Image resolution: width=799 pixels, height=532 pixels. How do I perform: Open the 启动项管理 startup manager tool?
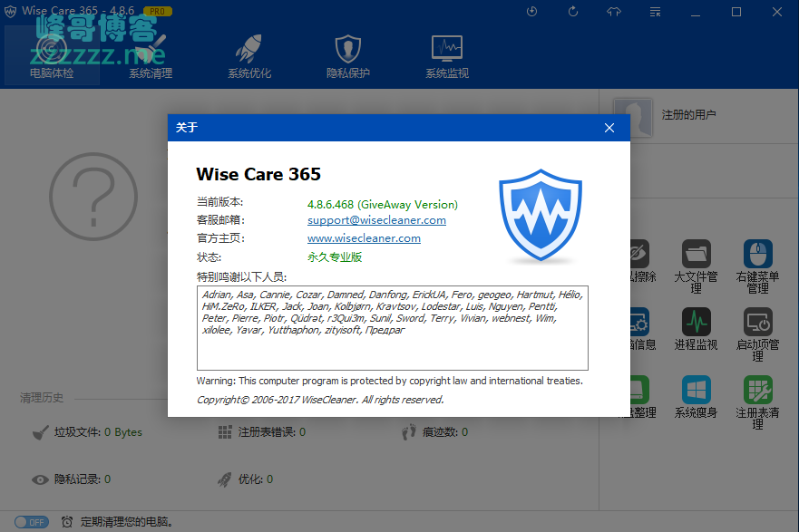point(757,335)
